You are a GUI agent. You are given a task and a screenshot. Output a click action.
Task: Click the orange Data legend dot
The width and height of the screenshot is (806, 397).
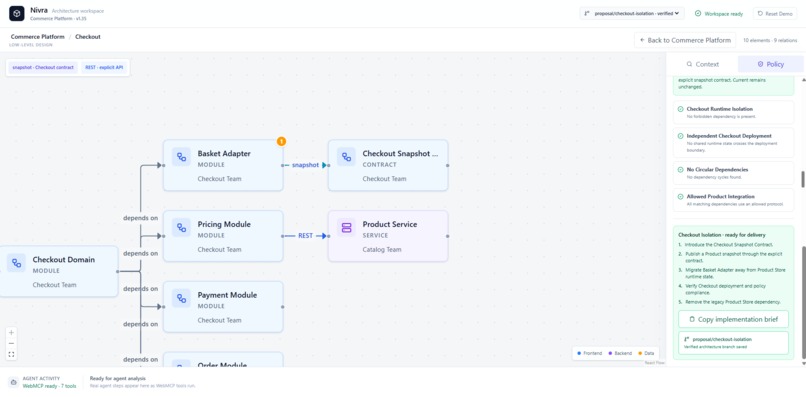[640, 353]
